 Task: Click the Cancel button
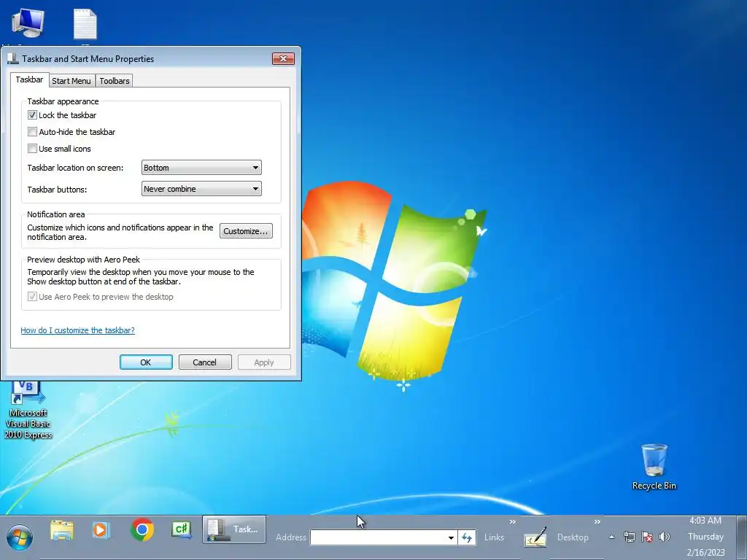(x=205, y=362)
